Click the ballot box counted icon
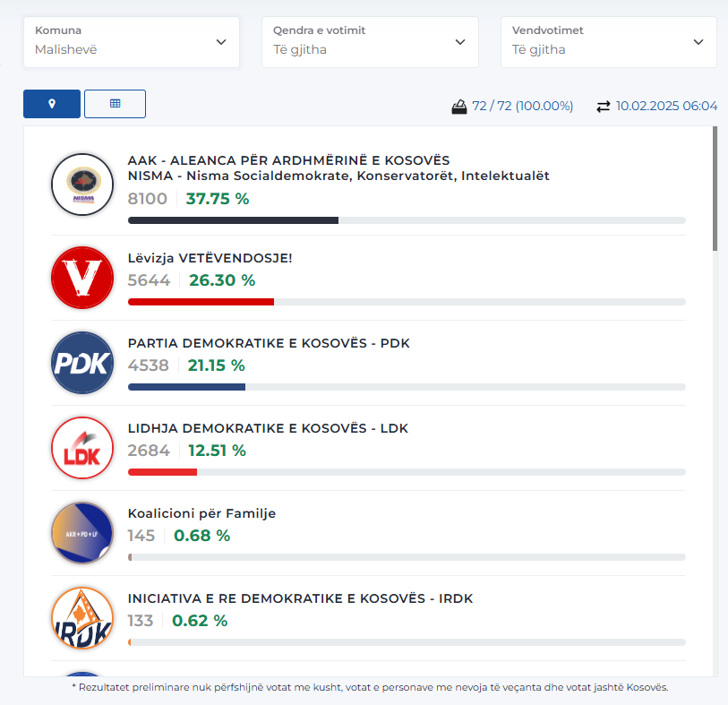Viewport: 728px width, 705px height. click(x=459, y=107)
